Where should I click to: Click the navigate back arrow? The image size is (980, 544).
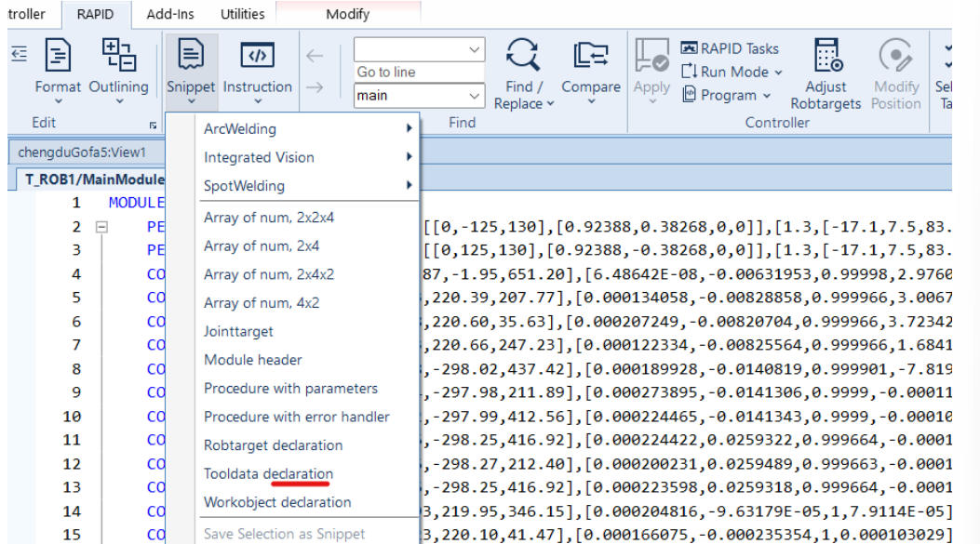tap(315, 56)
